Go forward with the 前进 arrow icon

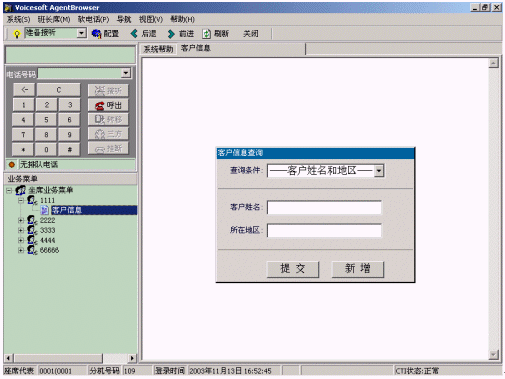pos(171,34)
